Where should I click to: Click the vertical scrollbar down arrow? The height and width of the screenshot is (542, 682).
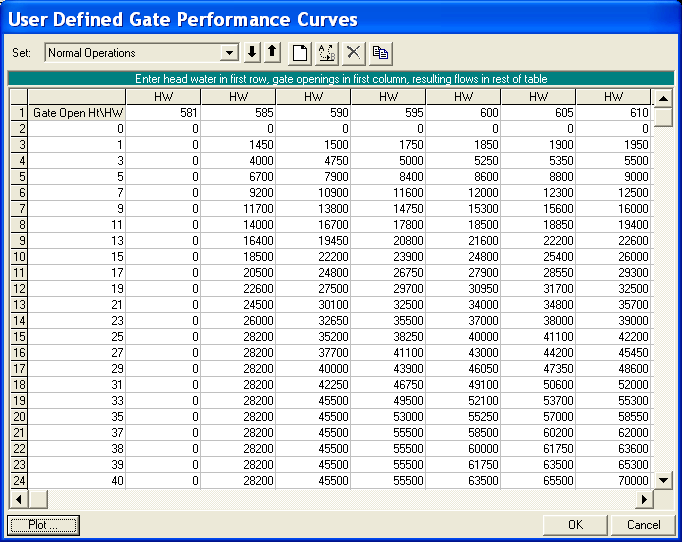[662, 480]
